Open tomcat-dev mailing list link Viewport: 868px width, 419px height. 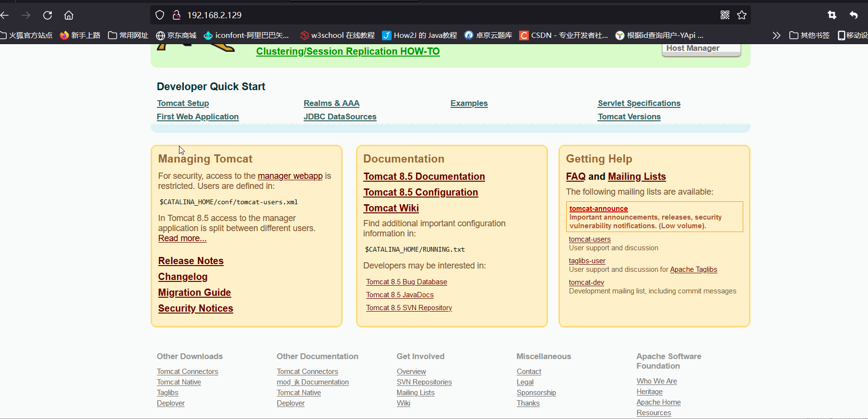[x=586, y=282]
